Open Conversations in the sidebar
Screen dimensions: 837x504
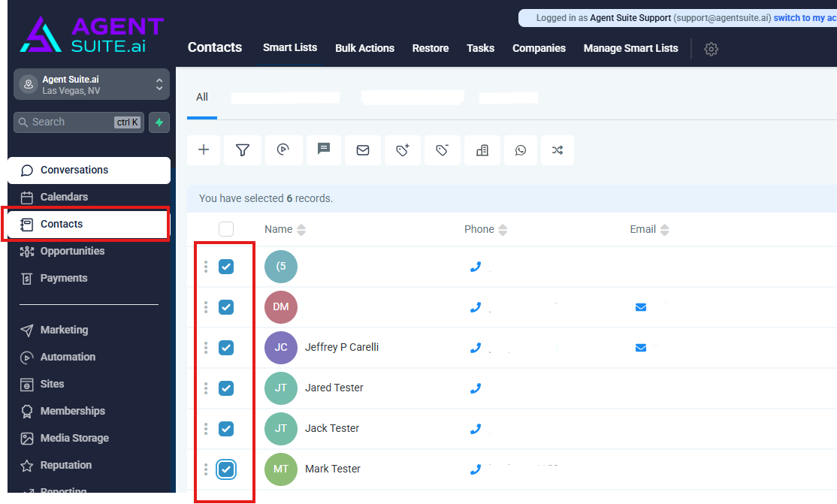89,171
